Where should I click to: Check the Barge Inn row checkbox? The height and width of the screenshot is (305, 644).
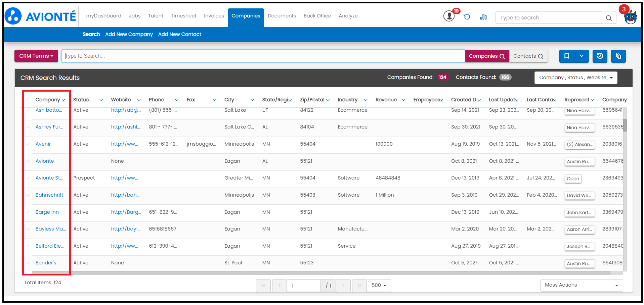tap(28, 212)
